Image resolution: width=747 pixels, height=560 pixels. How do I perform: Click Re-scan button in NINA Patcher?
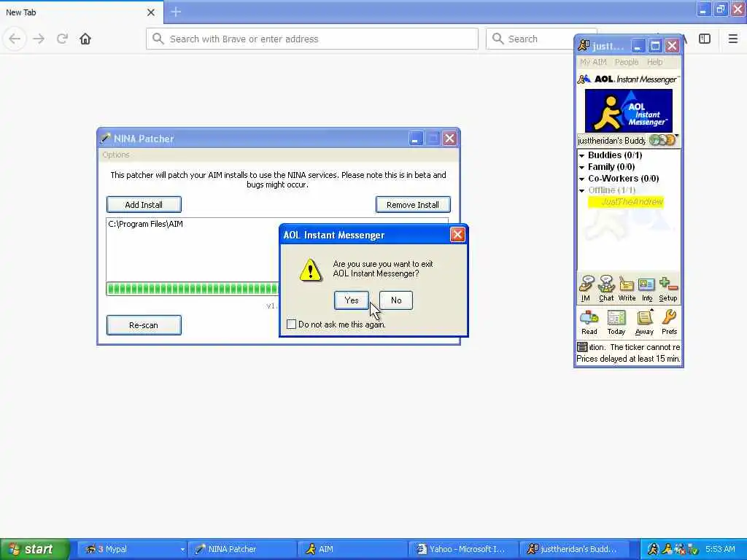pyautogui.click(x=144, y=325)
